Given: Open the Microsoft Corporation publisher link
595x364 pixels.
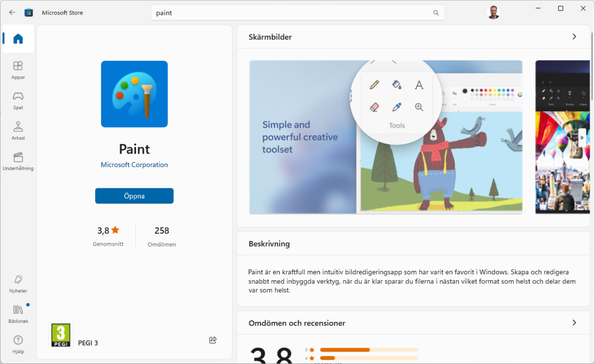Looking at the screenshot, I should 134,165.
